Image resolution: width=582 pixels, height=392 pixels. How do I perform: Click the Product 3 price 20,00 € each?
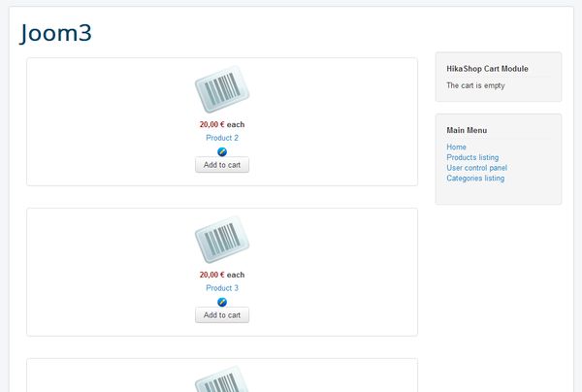[x=222, y=275]
